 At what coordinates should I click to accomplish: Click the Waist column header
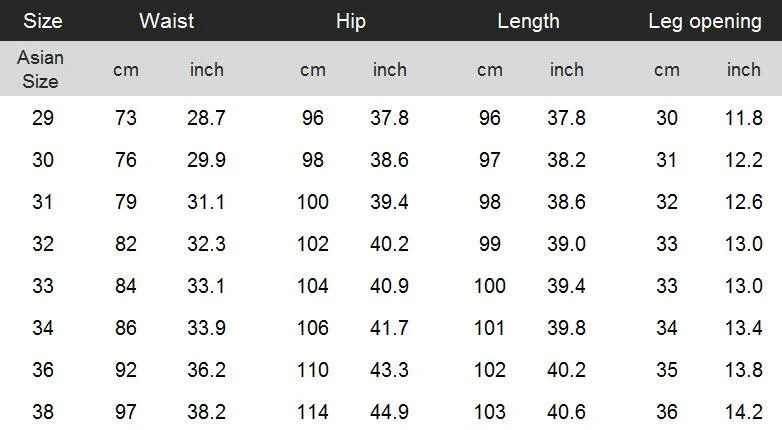point(167,21)
